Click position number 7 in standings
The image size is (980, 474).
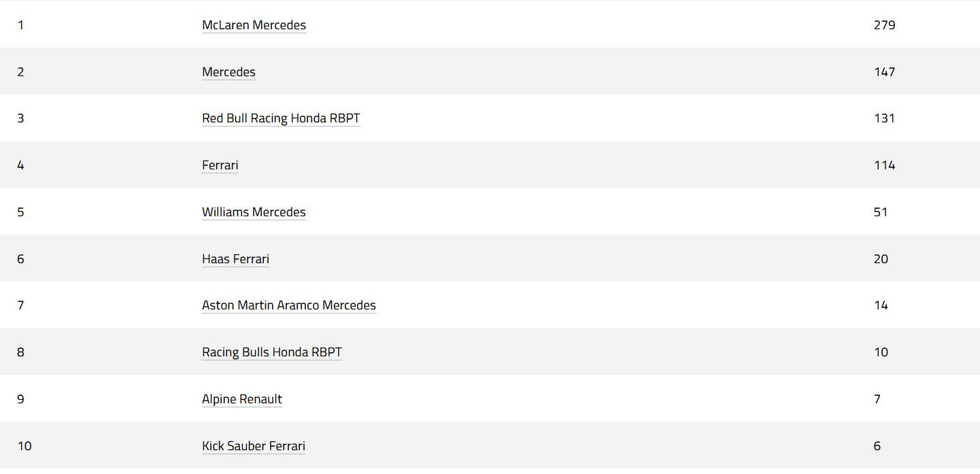(x=20, y=305)
